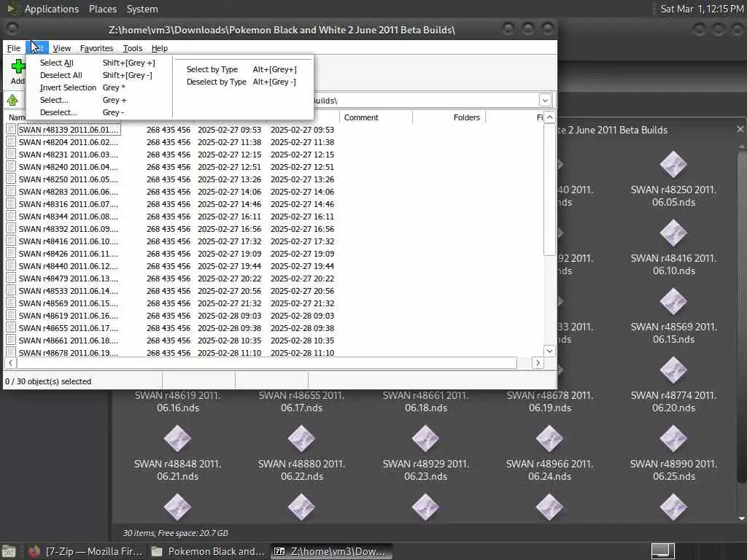The width and height of the screenshot is (747, 560).
Task: Click workspace switcher in bottom panel
Action: [662, 551]
